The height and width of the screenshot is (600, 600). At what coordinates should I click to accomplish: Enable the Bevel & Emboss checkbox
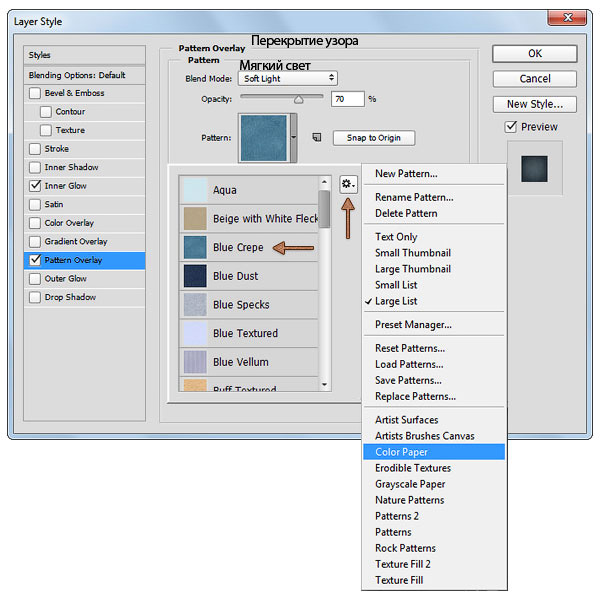[35, 93]
